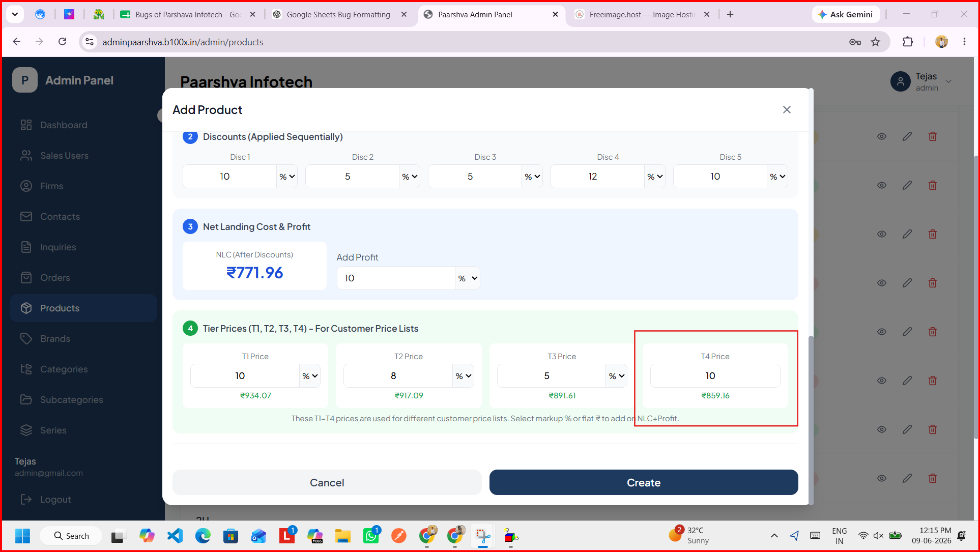The height and width of the screenshot is (552, 980).
Task: Log out using the Logout link
Action: [x=45, y=500]
